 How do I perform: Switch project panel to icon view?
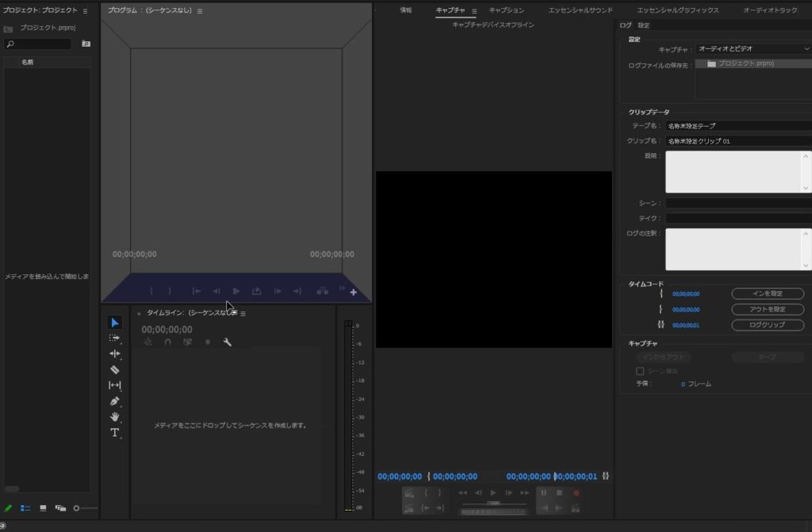tap(43, 508)
